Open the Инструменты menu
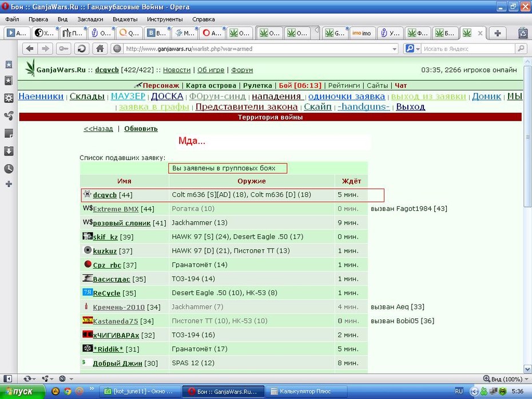532x399 pixels. coord(165,19)
